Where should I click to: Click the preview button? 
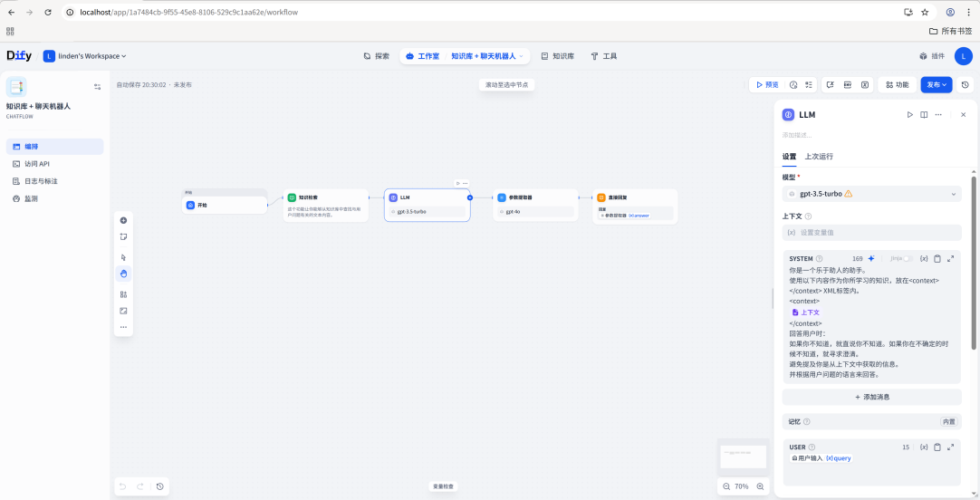[x=767, y=84]
